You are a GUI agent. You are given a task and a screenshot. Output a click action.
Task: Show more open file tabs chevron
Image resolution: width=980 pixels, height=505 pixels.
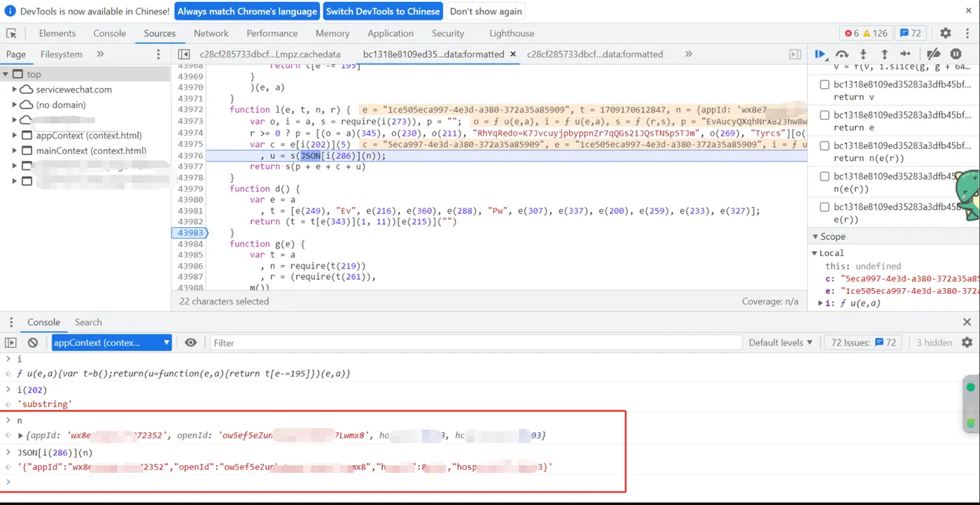pyautogui.click(x=688, y=54)
